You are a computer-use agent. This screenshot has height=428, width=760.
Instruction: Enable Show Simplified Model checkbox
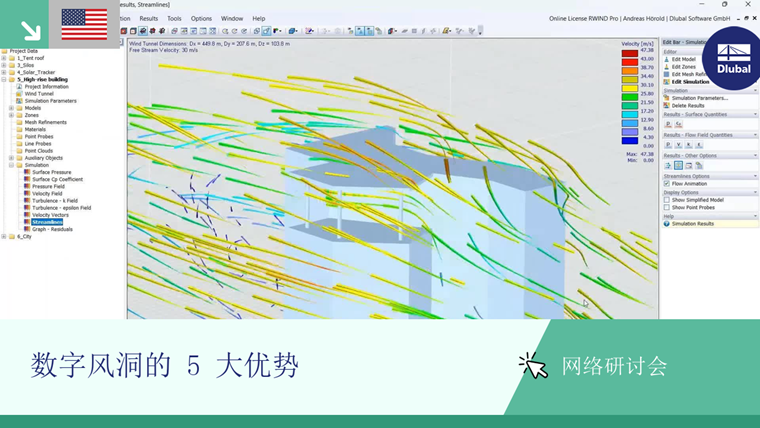click(667, 200)
